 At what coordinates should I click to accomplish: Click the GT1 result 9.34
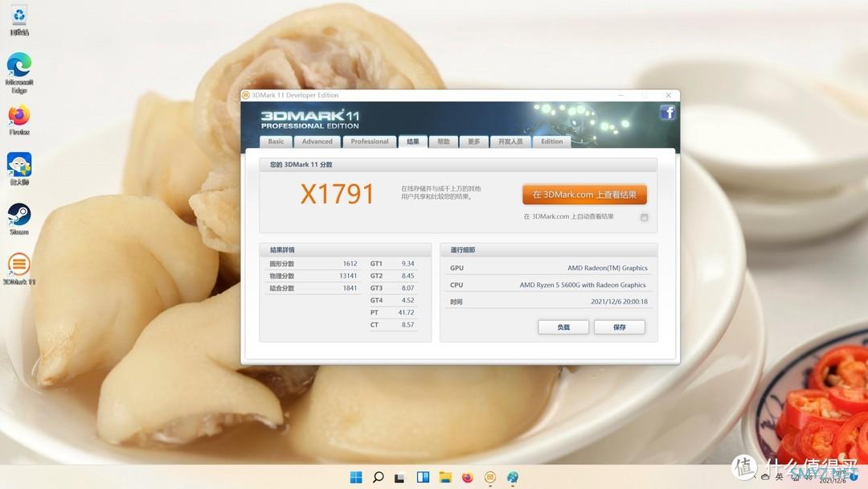pyautogui.click(x=408, y=264)
